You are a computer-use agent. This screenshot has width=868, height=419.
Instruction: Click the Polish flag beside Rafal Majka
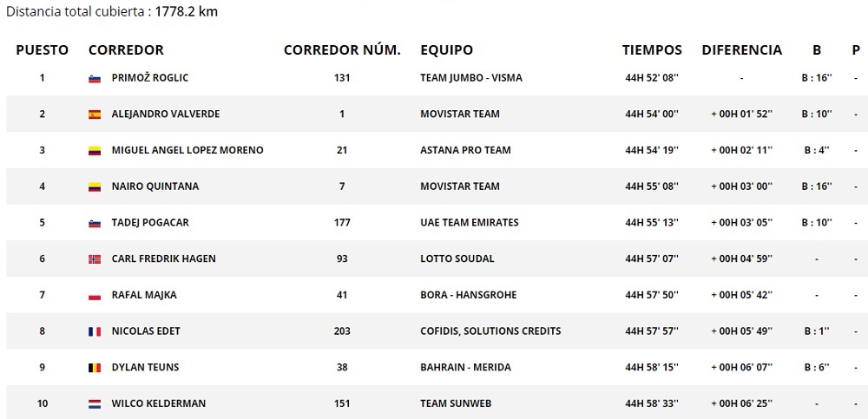95,296
